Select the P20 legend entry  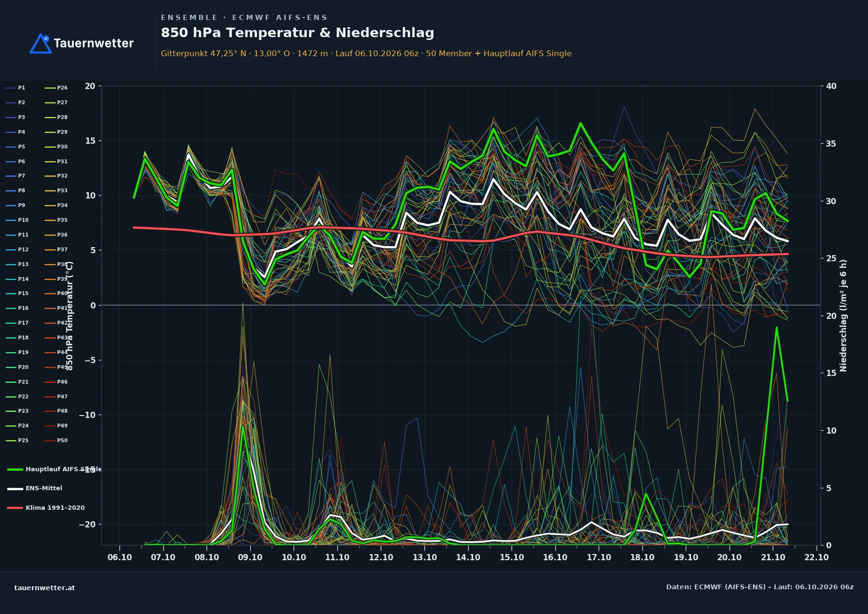[x=17, y=367]
